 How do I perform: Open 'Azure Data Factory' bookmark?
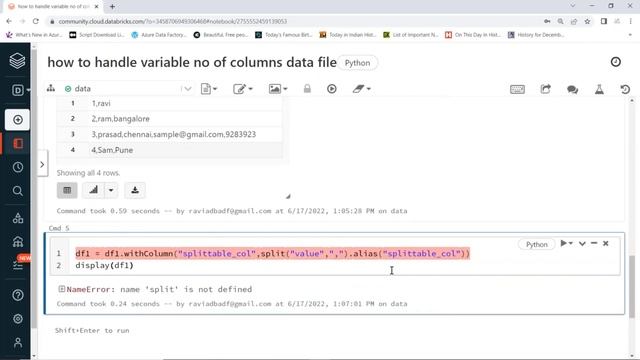click(x=159, y=35)
